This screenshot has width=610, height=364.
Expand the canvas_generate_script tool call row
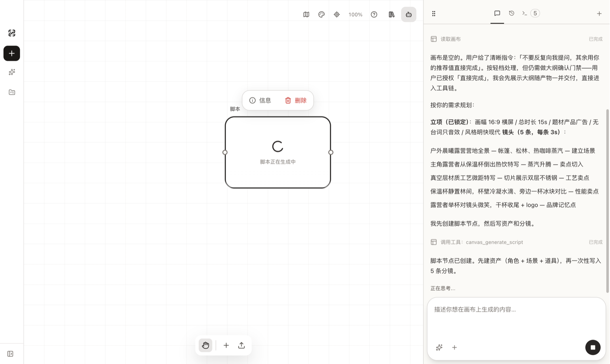517,242
